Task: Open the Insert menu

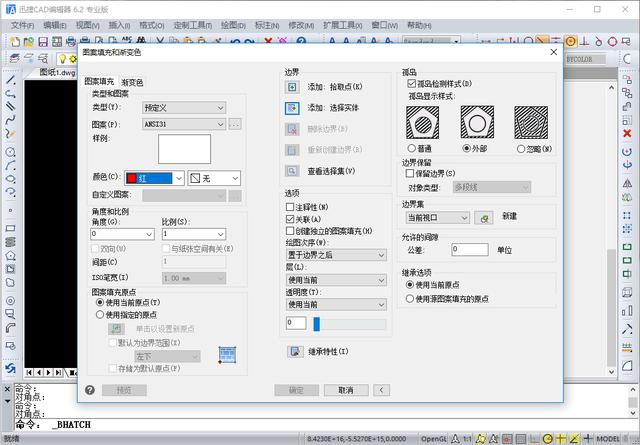Action: [119, 25]
